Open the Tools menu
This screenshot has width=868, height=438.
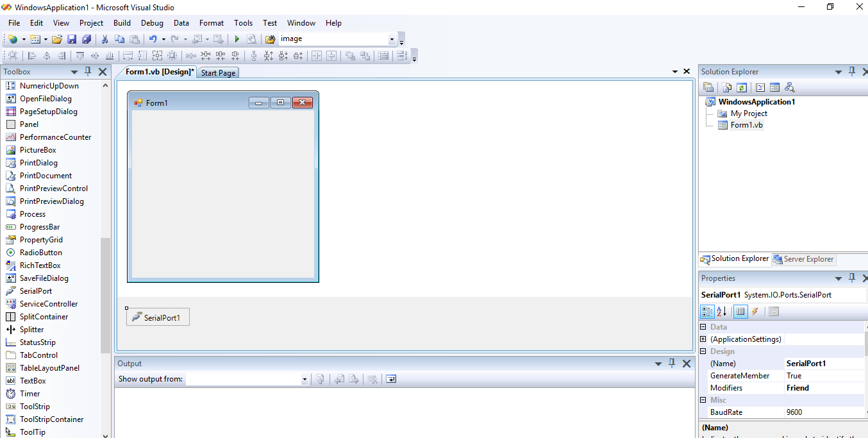(243, 23)
